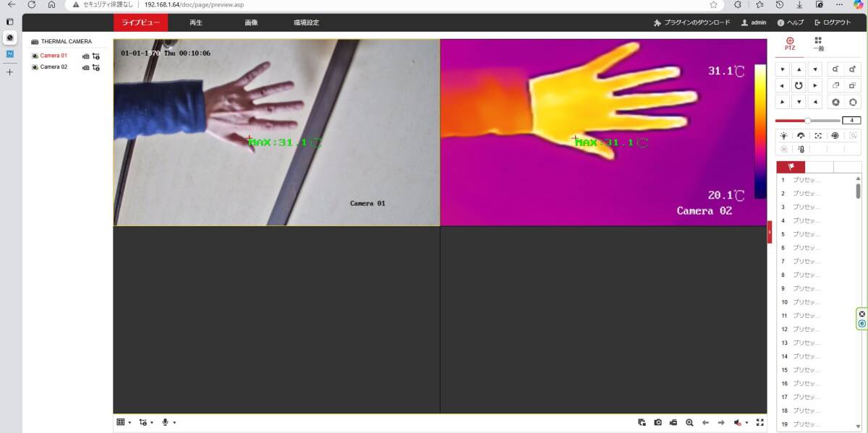Open the volume dropdown arrow beside speaker
The height and width of the screenshot is (433, 868).
[x=746, y=423]
